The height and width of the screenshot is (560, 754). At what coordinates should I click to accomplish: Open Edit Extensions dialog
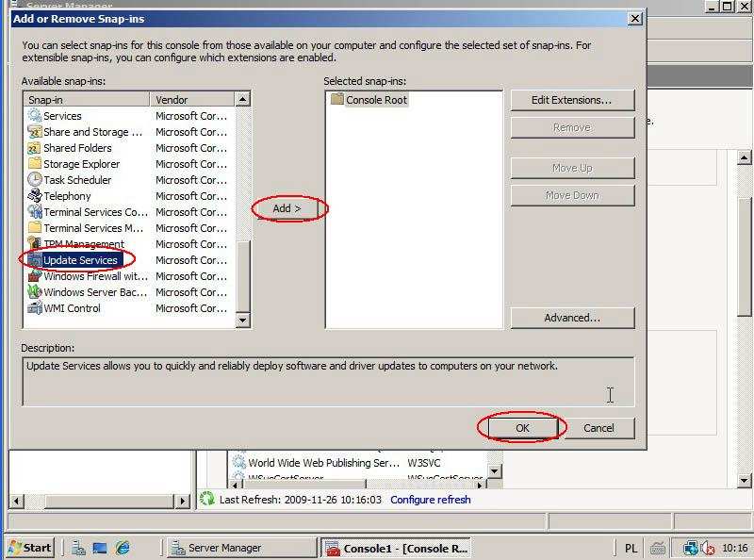pos(572,100)
